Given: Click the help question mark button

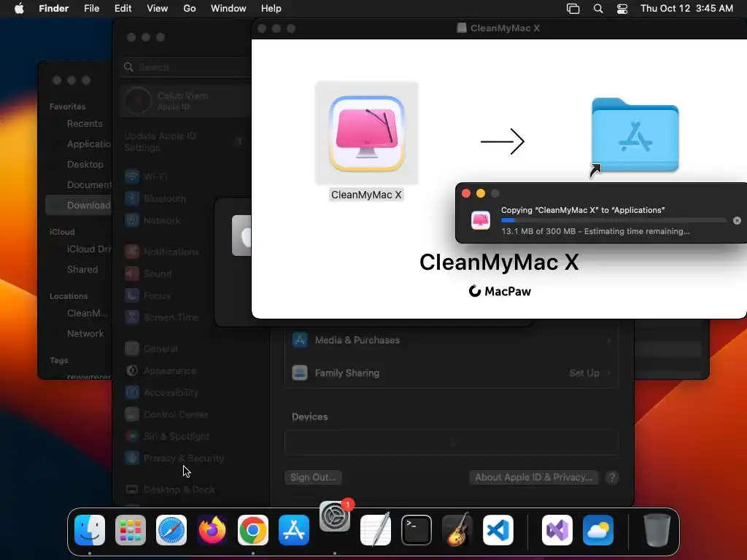Looking at the screenshot, I should (x=612, y=477).
